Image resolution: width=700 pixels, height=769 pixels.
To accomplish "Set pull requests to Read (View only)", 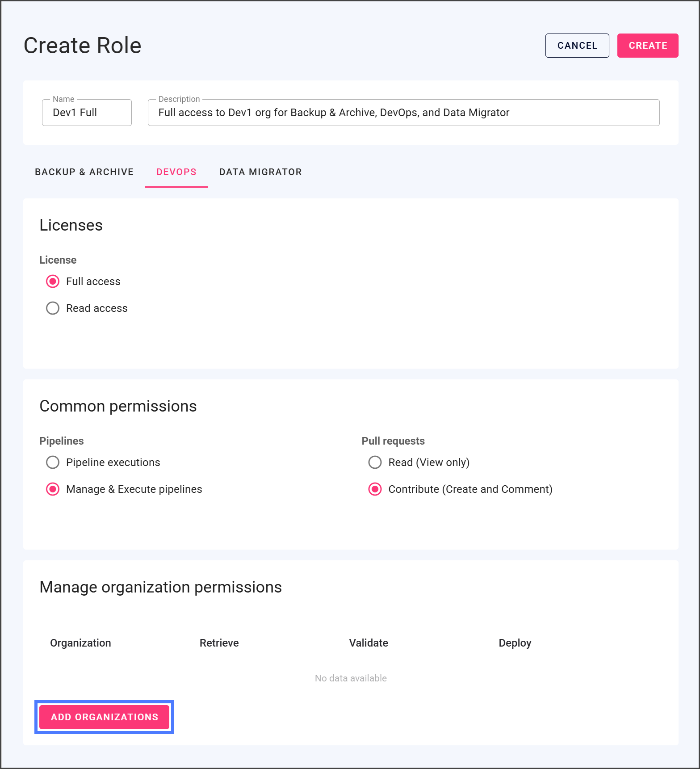I will [375, 462].
